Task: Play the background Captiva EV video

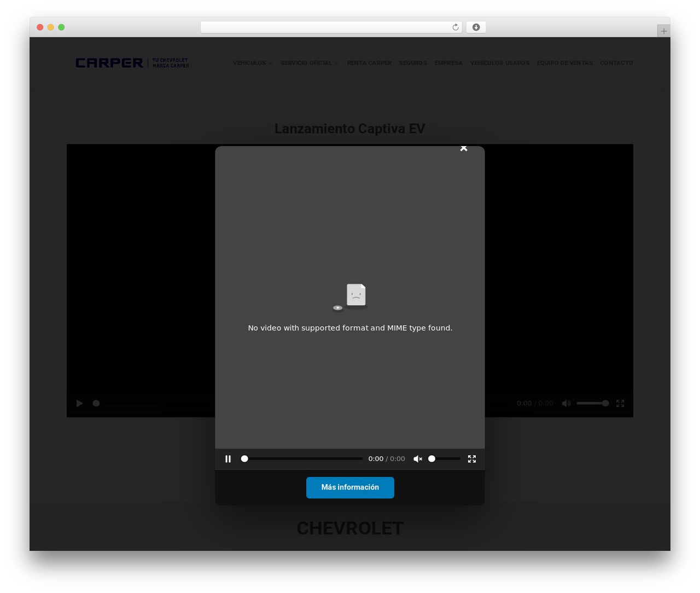Action: (x=79, y=403)
